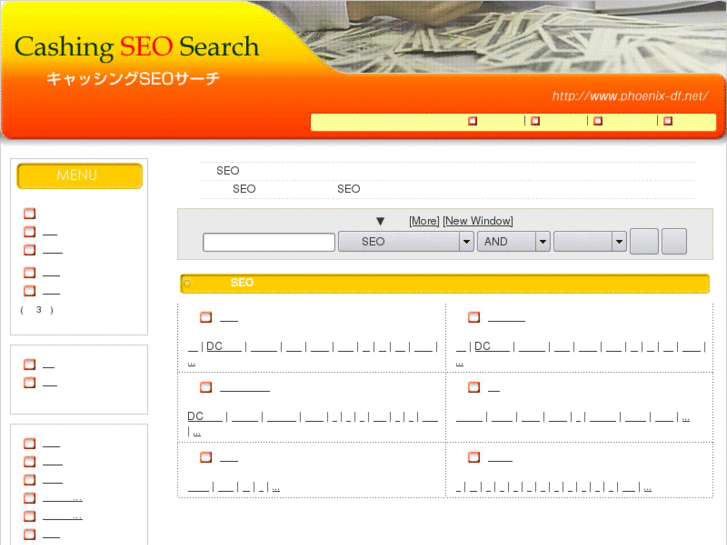This screenshot has width=727, height=545.
Task: Click the DC link in the top-right category cell
Action: (492, 346)
